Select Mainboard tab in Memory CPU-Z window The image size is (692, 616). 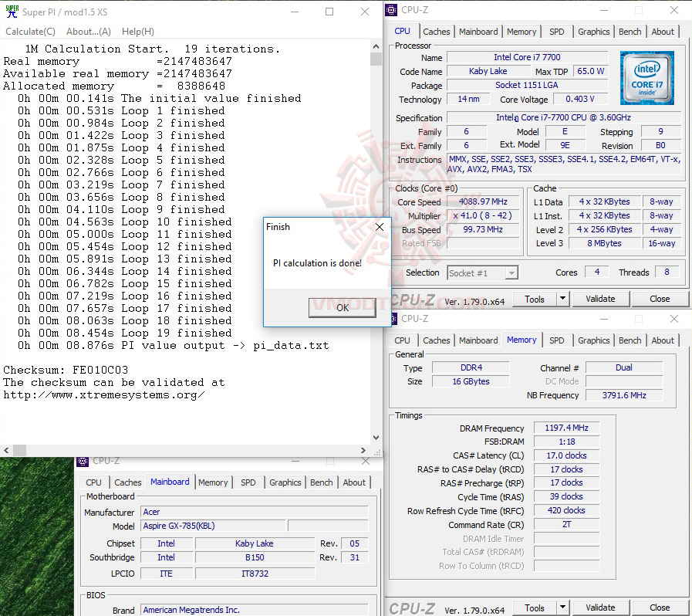(478, 340)
